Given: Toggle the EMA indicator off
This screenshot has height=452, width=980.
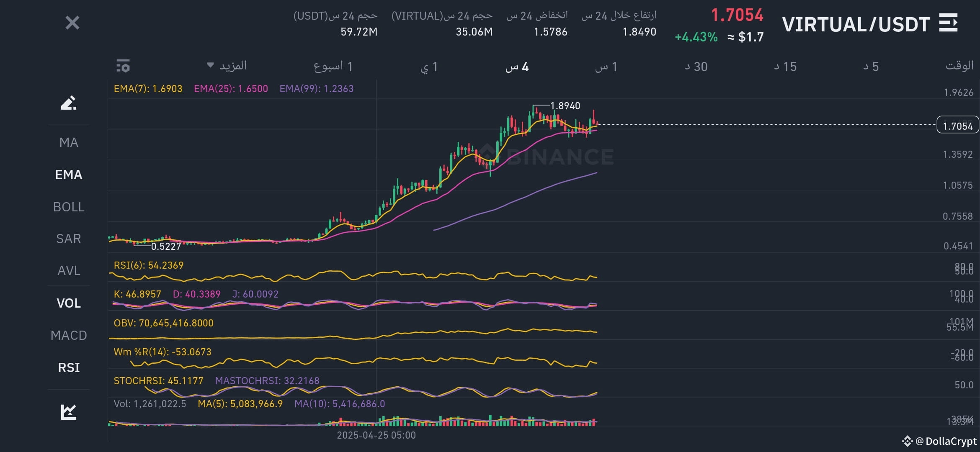Looking at the screenshot, I should (69, 175).
